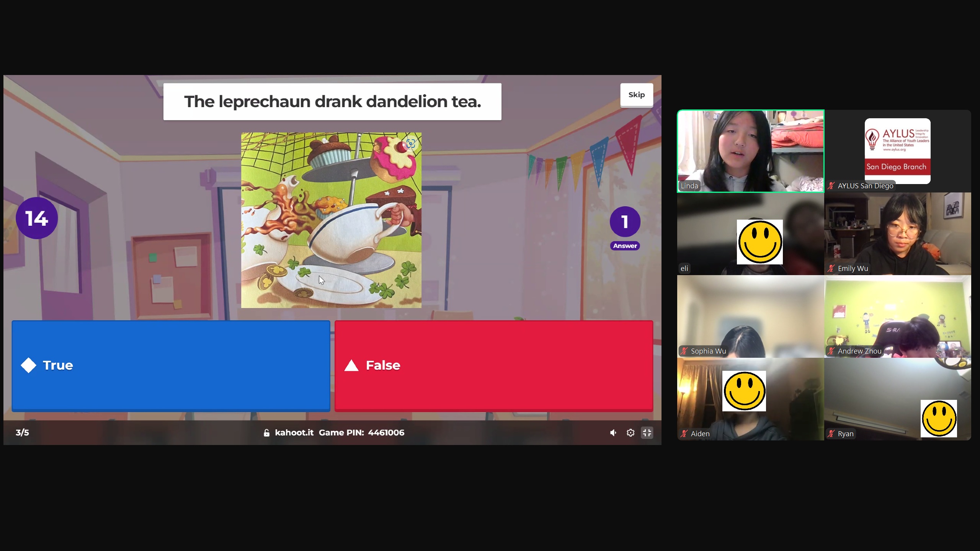Image resolution: width=980 pixels, height=551 pixels.
Task: Select the AYLUS San Diego tile
Action: coord(898,151)
